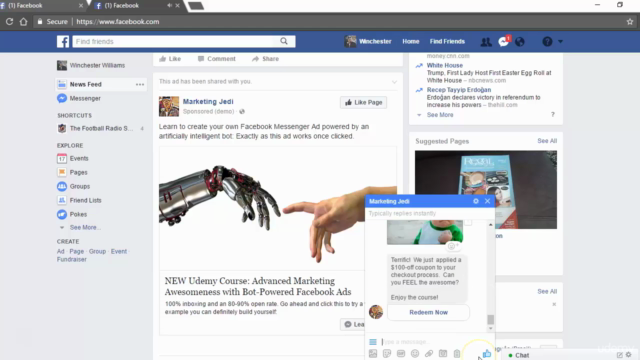Add reaction to chat image message
The height and width of the screenshot is (360, 640).
tap(452, 246)
